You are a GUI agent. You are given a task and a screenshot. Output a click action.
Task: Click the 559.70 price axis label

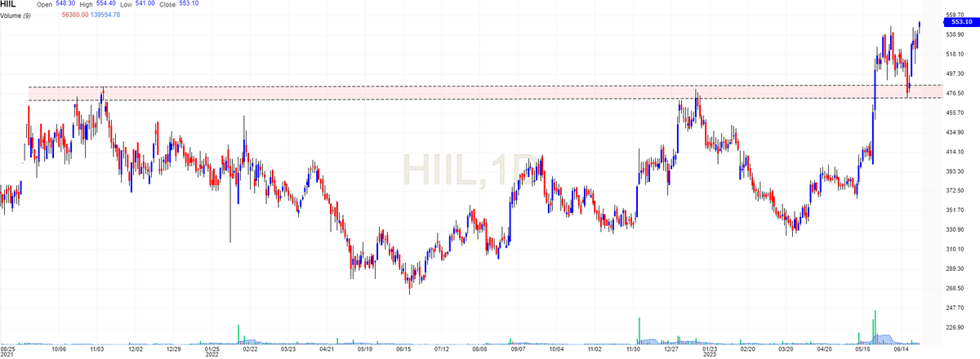(955, 15)
